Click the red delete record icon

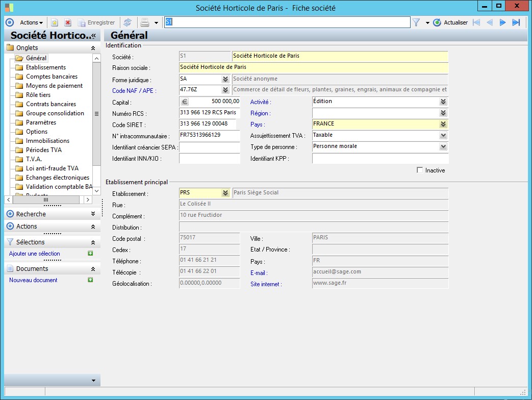67,22
